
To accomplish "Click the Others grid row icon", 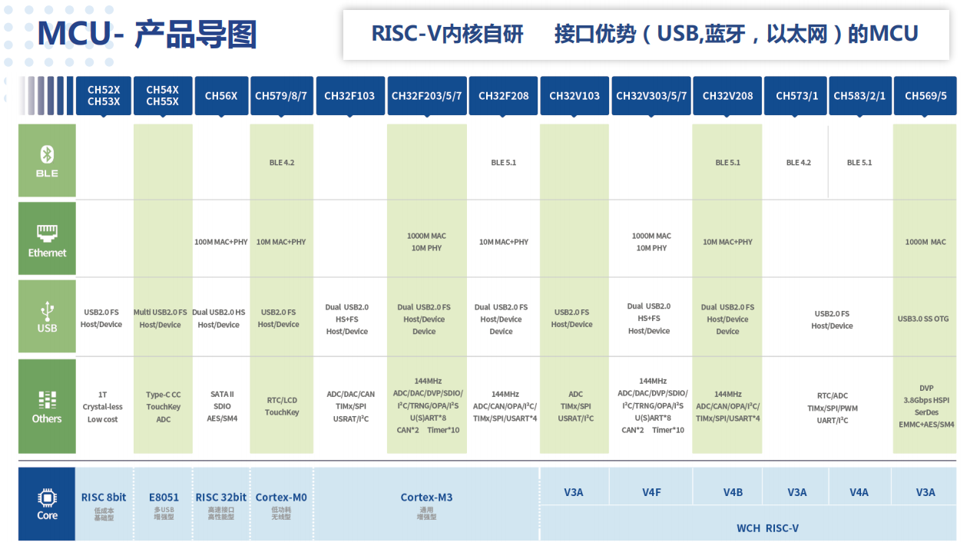I will click(x=47, y=401).
